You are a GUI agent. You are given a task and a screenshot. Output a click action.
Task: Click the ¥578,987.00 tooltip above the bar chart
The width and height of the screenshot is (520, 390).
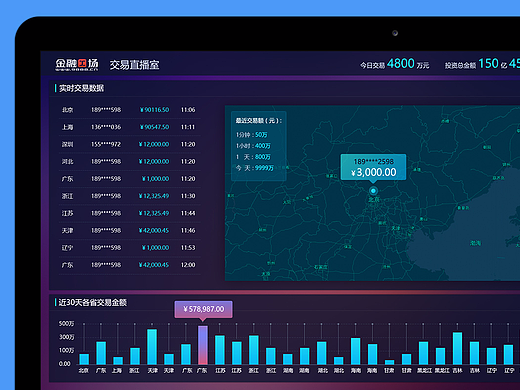pos(203,309)
